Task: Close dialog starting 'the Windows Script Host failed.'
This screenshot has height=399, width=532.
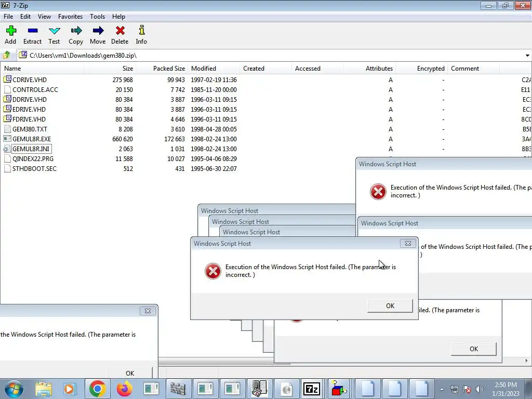Action: click(x=148, y=311)
